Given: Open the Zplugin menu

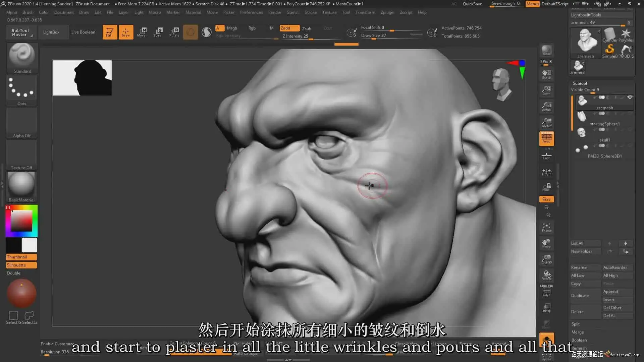Looking at the screenshot, I should [387, 12].
